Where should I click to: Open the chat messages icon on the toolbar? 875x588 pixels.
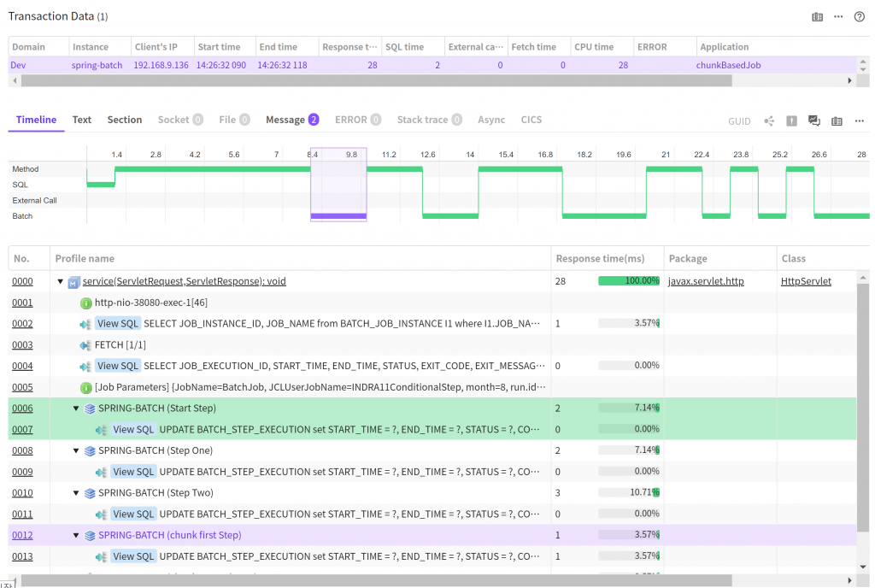click(813, 121)
